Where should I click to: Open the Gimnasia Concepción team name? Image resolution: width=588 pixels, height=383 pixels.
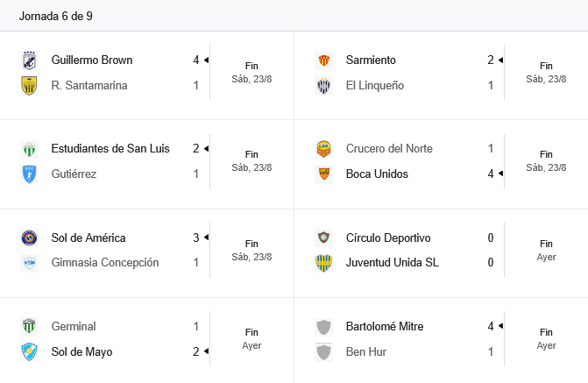[x=105, y=263]
